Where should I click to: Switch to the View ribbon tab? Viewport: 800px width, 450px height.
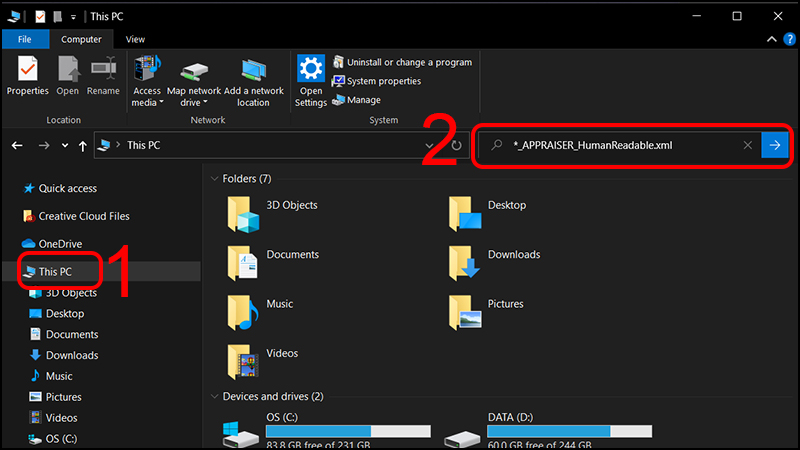[x=135, y=40]
